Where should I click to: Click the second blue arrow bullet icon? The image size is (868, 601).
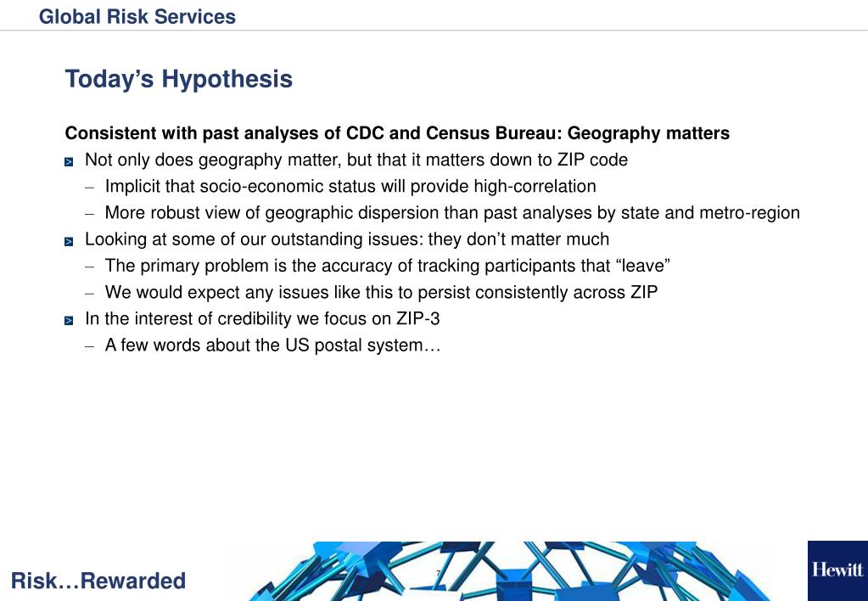click(x=69, y=242)
